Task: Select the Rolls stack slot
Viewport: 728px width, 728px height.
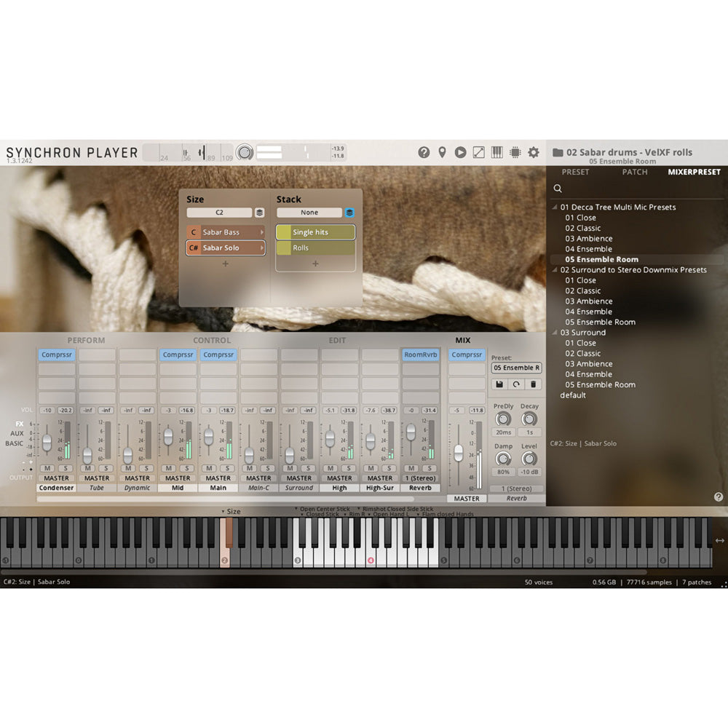Action: (316, 248)
